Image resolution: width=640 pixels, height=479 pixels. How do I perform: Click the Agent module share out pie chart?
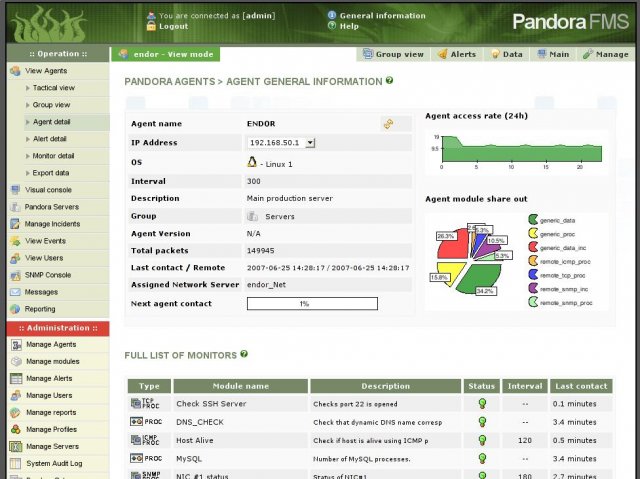coord(469,258)
